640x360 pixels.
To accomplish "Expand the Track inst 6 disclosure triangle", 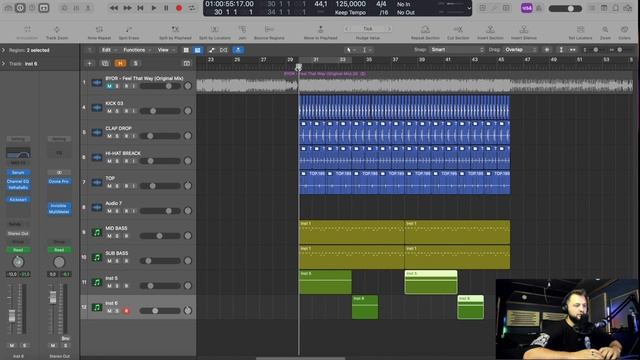I will 4,64.
